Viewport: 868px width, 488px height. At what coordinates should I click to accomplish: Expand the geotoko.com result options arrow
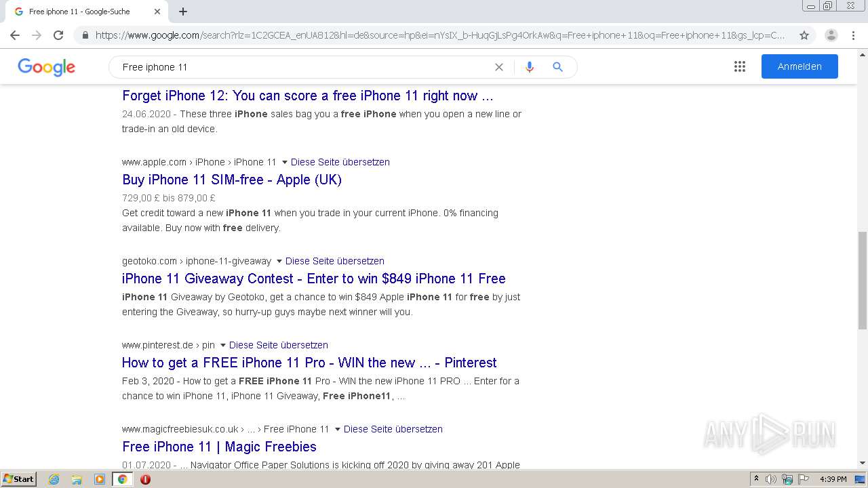click(x=279, y=262)
